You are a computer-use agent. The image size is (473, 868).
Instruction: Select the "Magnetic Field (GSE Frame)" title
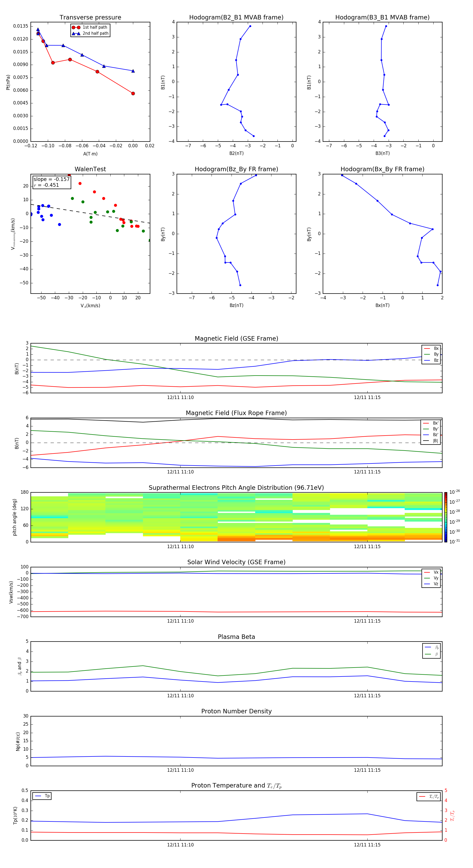[236, 339]
